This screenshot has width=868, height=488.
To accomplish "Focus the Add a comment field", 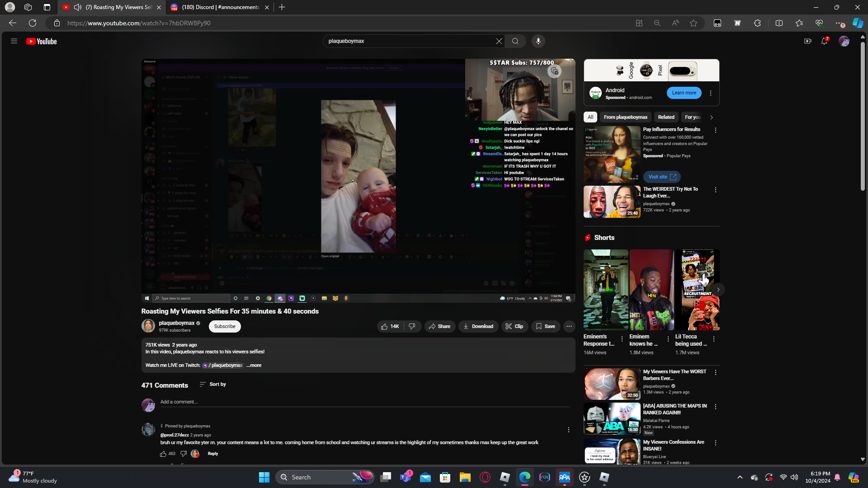I will (x=365, y=402).
